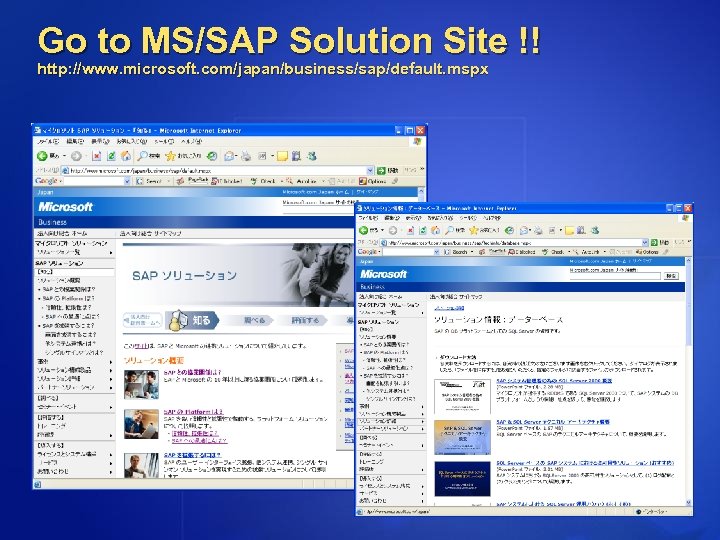
Task: Click the Google search field in the SAP ソリューション window
Action: tap(93, 181)
